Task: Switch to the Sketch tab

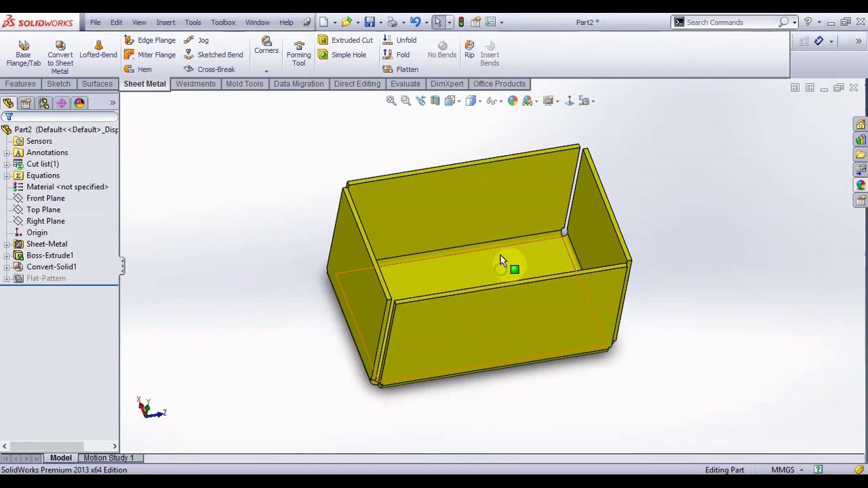Action: pyautogui.click(x=58, y=84)
